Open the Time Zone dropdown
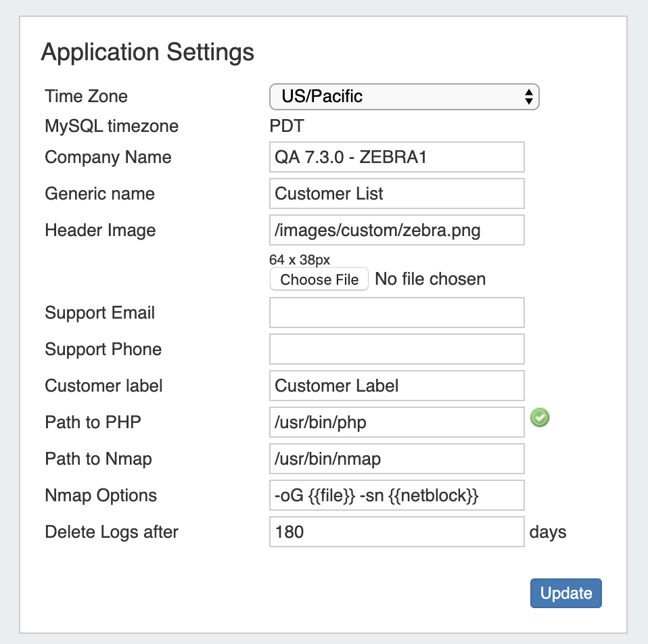 (404, 97)
